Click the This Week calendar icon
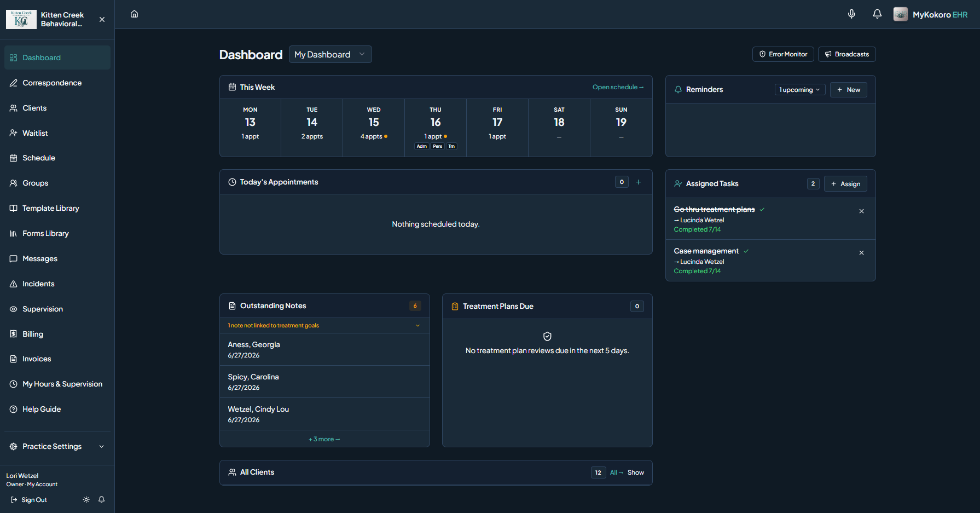This screenshot has height=513, width=980. coord(232,87)
